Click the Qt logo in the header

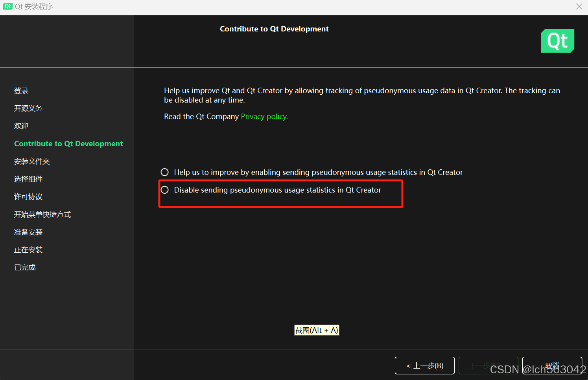[x=558, y=41]
